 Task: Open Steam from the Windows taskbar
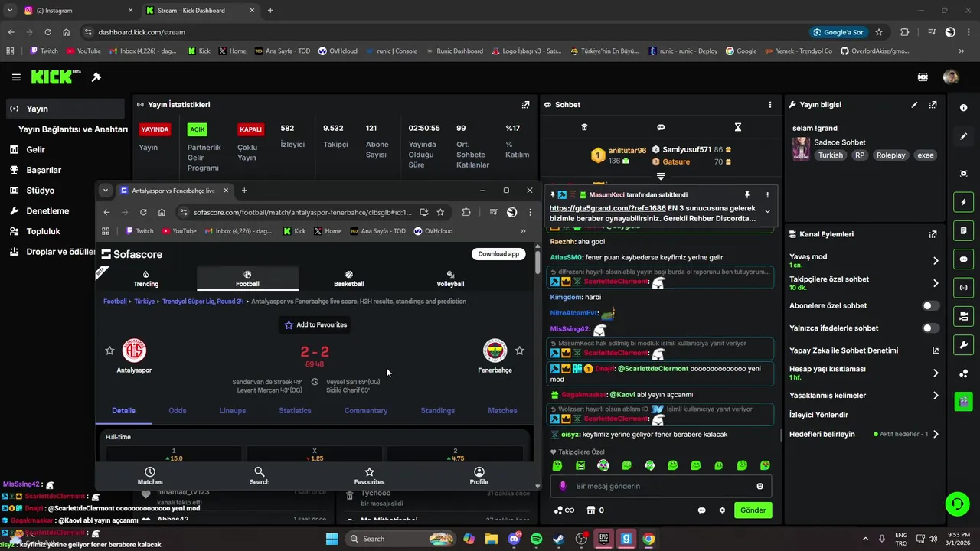(x=559, y=539)
